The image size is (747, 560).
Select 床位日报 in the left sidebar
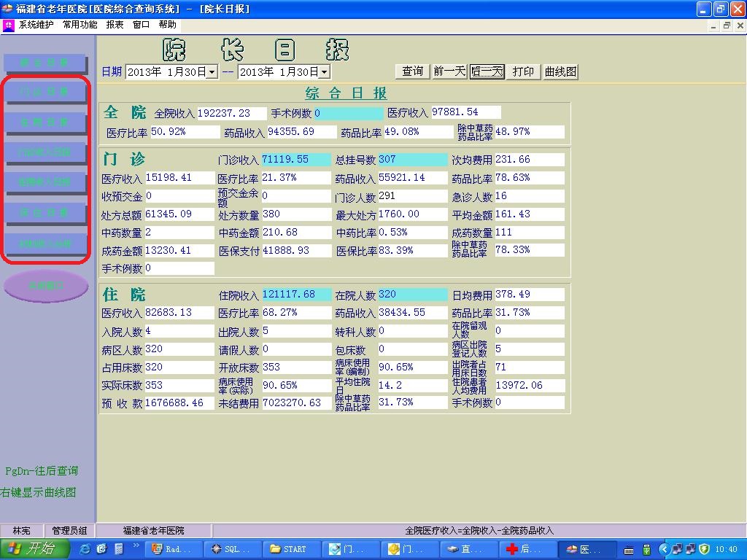[x=45, y=213]
